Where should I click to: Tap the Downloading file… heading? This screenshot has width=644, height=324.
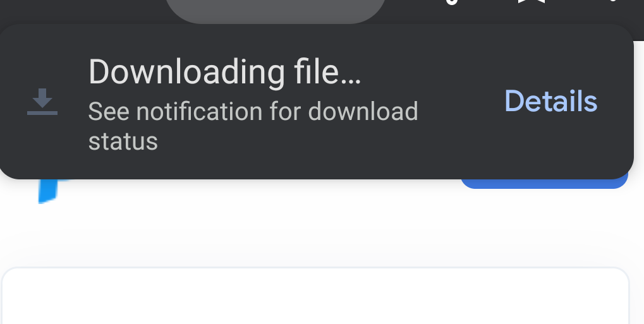[224, 71]
